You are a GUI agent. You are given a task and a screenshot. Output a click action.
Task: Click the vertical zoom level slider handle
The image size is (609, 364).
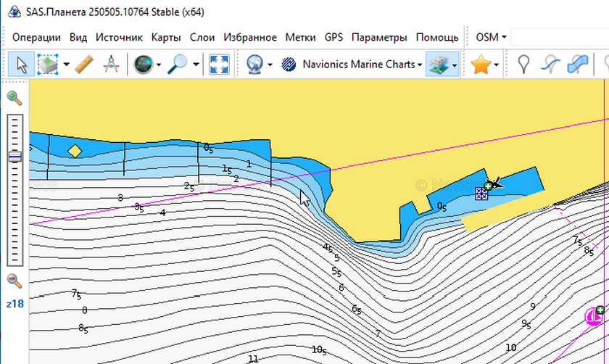[14, 157]
